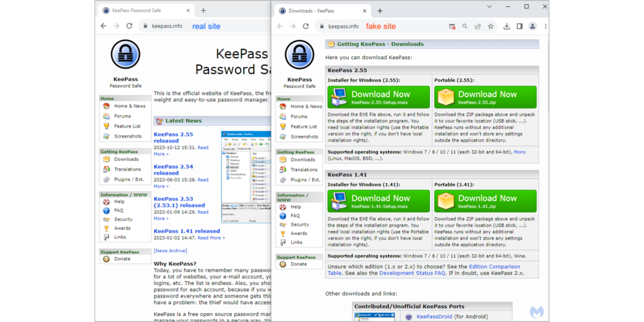The width and height of the screenshot is (644, 322).
Task: Bookmark the fake site with star icon
Action: 490,26
